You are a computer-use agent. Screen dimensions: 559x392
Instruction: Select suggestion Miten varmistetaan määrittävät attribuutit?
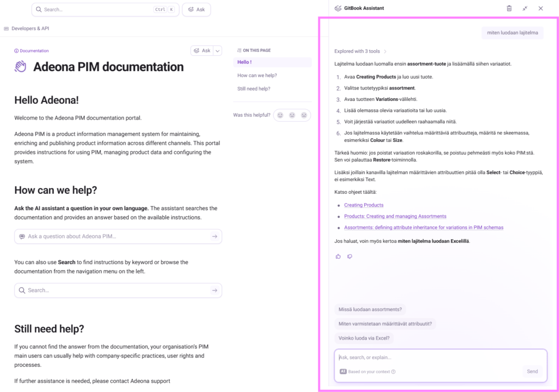point(385,324)
